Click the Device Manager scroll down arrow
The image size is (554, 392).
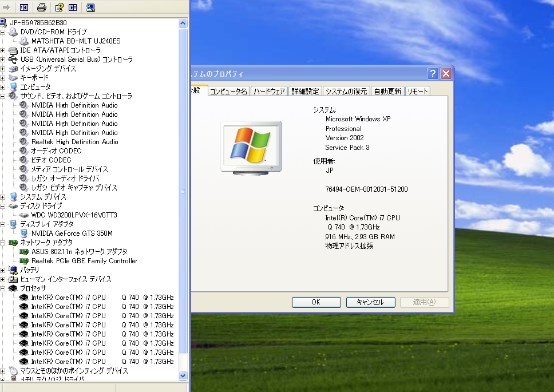183,376
